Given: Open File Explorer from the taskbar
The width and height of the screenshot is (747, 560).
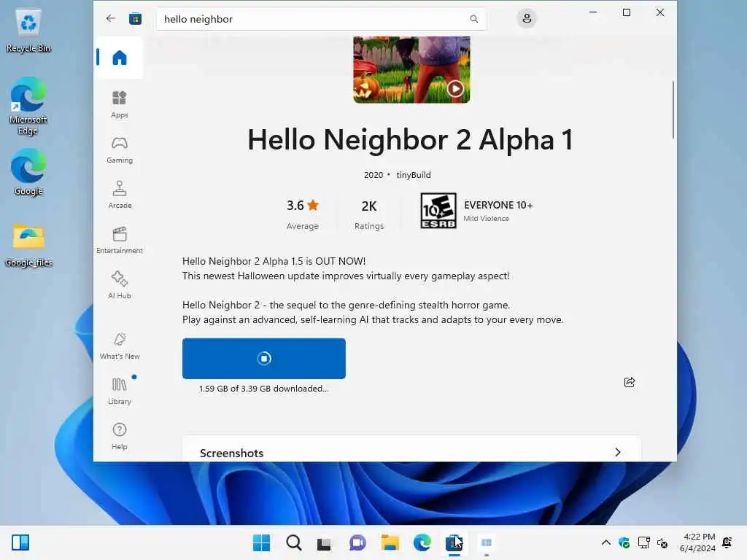Looking at the screenshot, I should coord(390,542).
